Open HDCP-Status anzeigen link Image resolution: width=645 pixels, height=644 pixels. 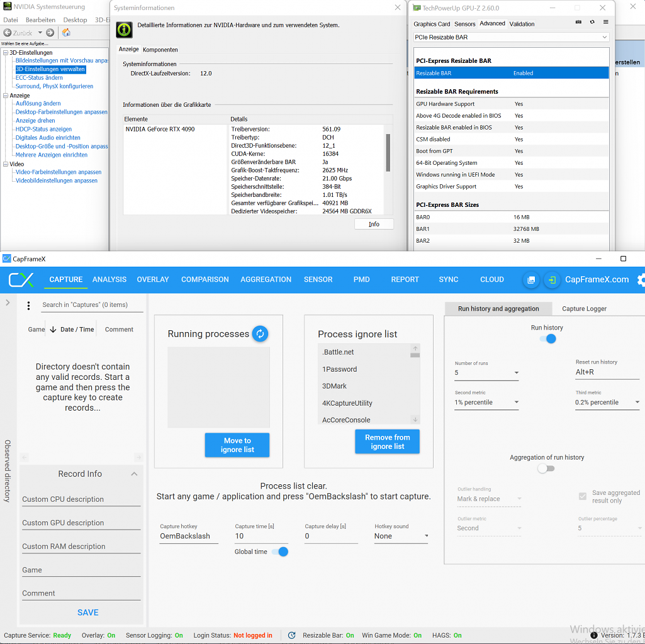(x=43, y=129)
